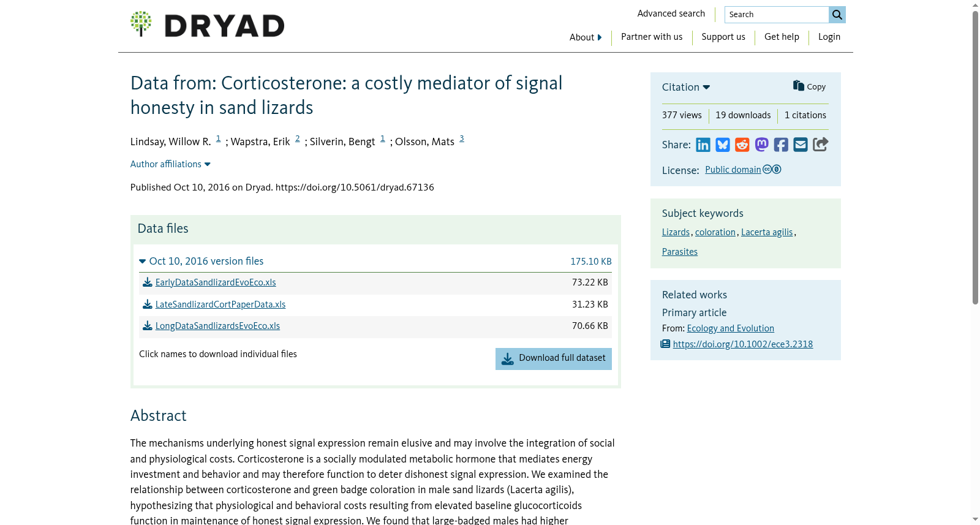Open the Lacerta agilis keyword

point(767,232)
